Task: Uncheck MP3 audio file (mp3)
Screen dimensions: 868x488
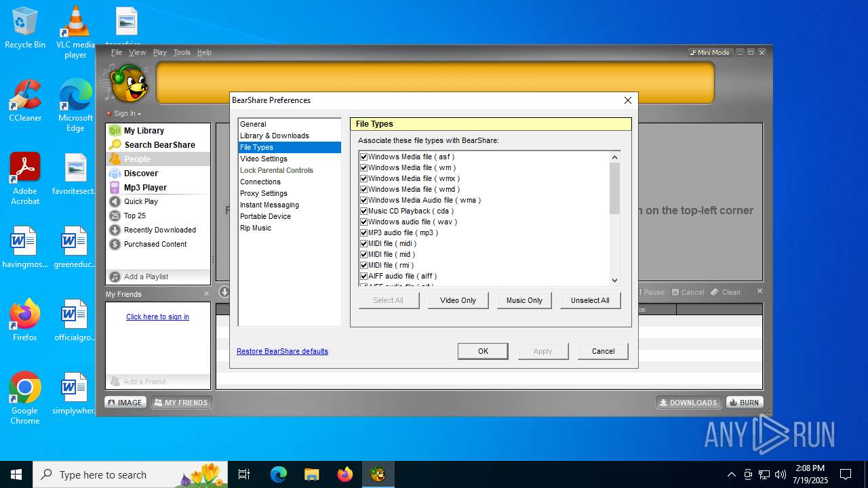Action: 363,232
